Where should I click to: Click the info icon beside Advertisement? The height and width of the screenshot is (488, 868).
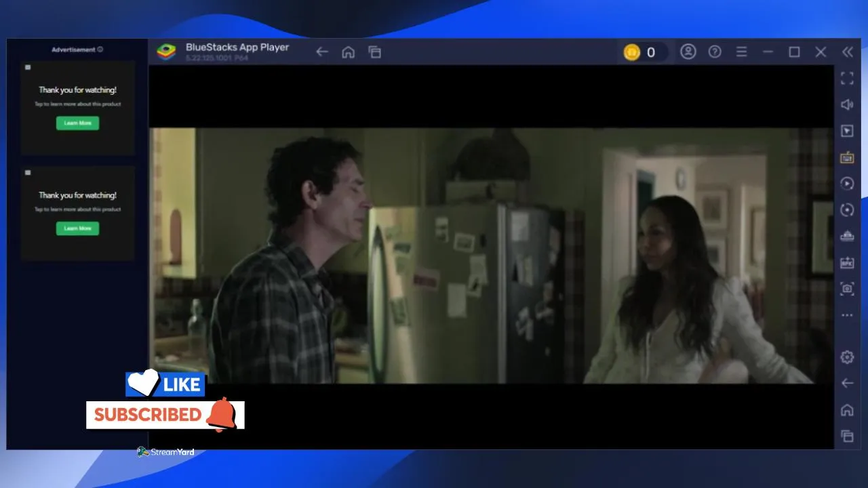[x=100, y=49]
